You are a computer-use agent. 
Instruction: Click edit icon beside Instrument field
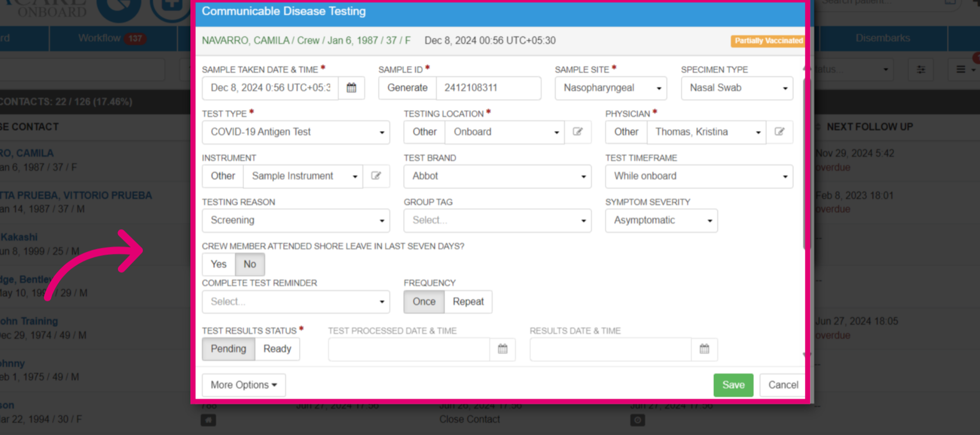376,176
